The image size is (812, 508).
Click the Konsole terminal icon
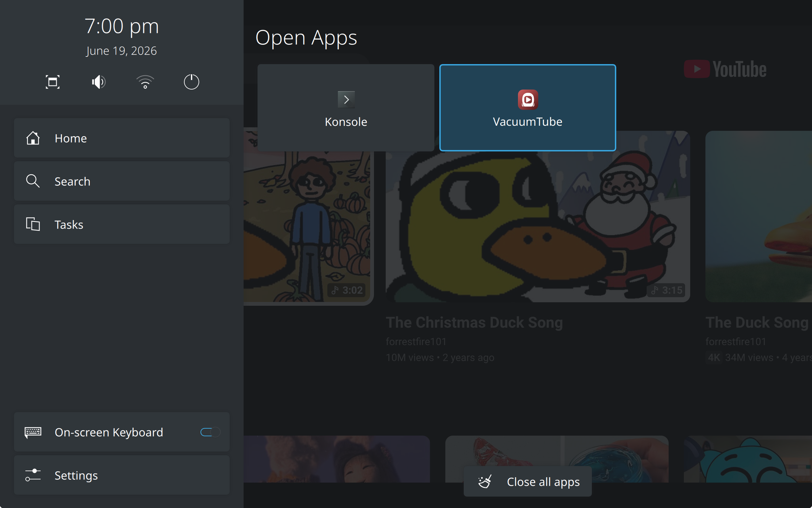coord(346,99)
